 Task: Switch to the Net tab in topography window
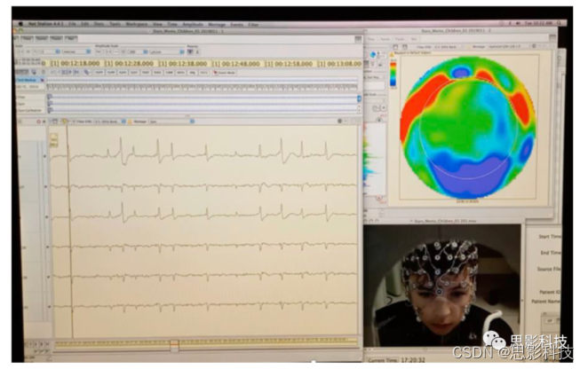pos(414,39)
